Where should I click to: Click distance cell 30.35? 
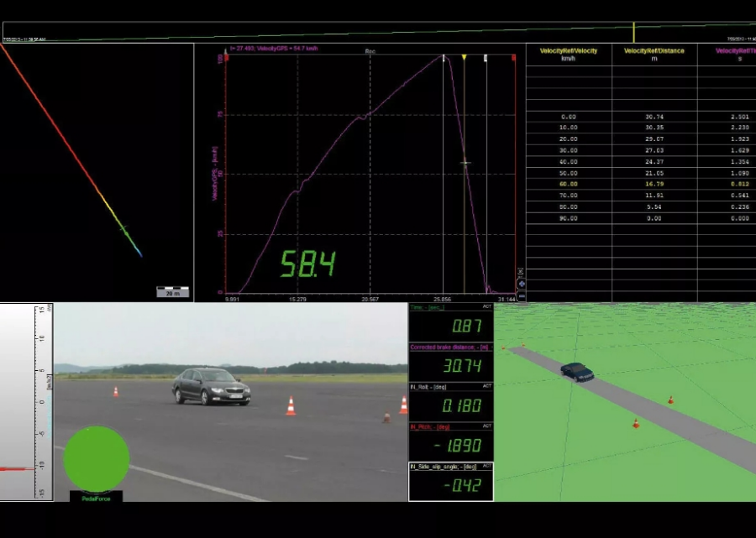654,128
